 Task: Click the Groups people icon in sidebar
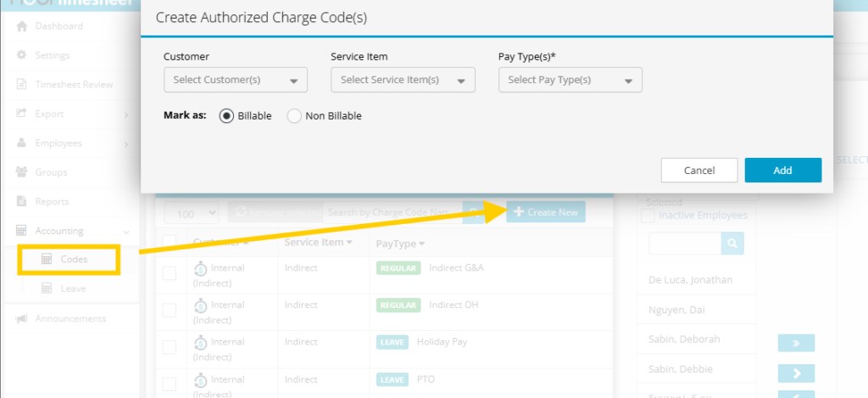(x=22, y=172)
